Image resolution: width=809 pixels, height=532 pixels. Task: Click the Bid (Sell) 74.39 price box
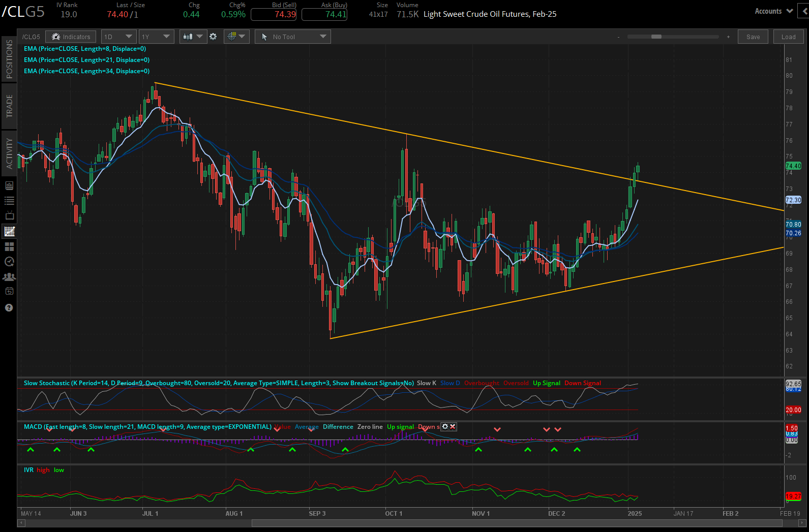pyautogui.click(x=274, y=14)
